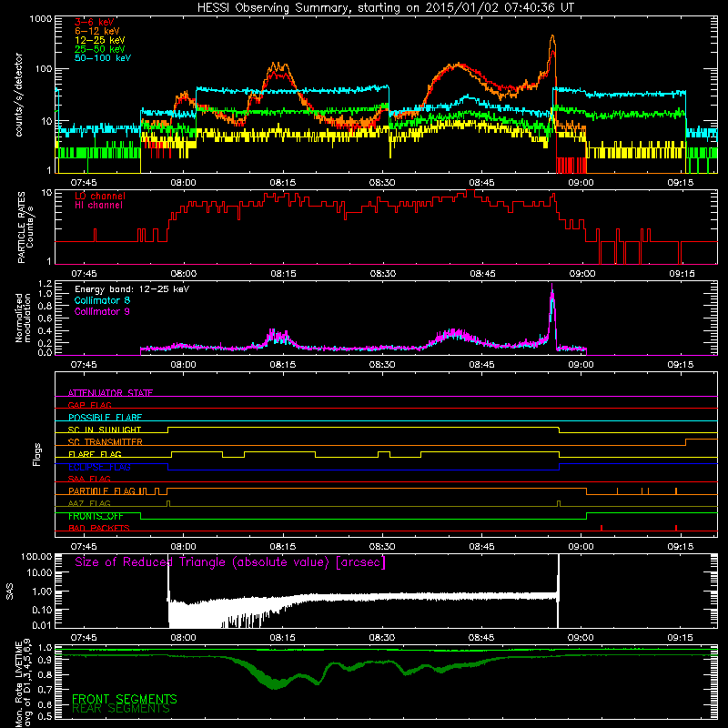Click the SAS axis label
728x728 pixels.
tap(10, 591)
